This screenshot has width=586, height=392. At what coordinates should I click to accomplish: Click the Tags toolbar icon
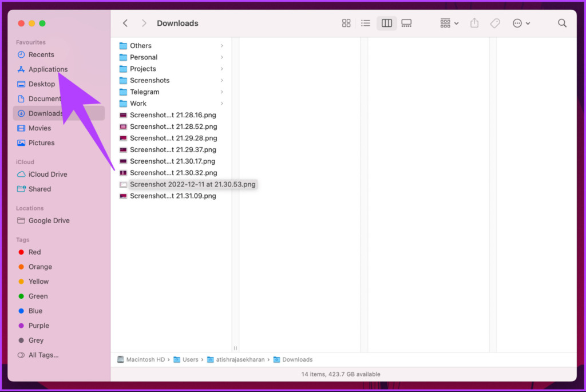point(495,23)
